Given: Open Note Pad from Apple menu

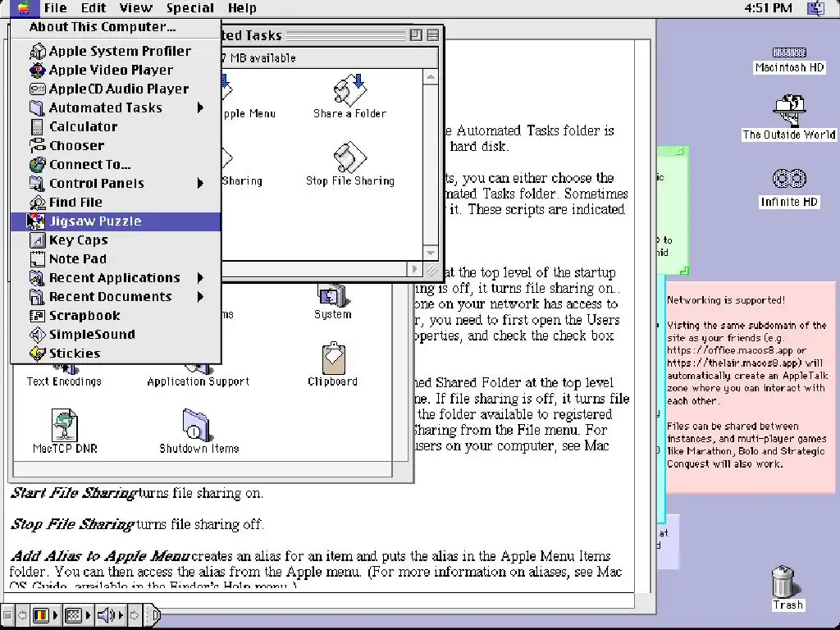Looking at the screenshot, I should coord(116,258).
